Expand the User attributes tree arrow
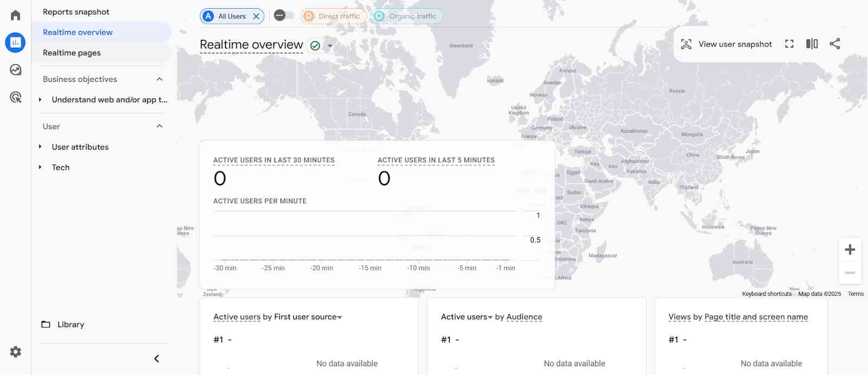The height and width of the screenshot is (375, 868). pyautogui.click(x=40, y=147)
